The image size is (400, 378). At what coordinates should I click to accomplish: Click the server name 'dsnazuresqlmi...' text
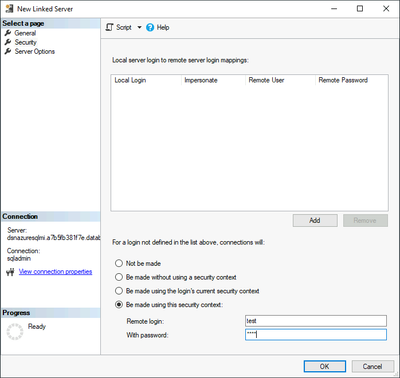pyautogui.click(x=53, y=238)
